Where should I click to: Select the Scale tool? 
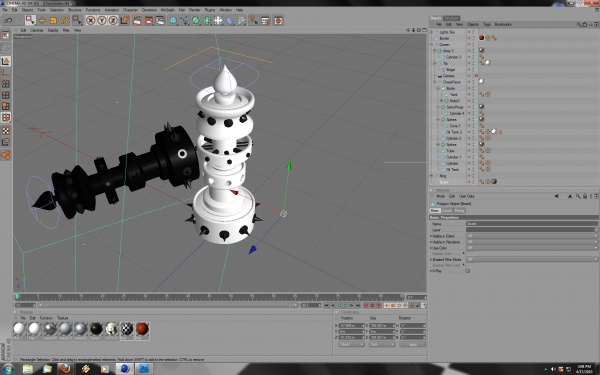[x=53, y=20]
